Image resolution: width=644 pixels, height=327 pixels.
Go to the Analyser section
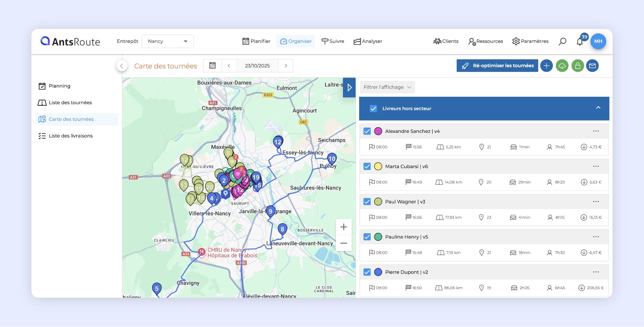[x=368, y=41]
